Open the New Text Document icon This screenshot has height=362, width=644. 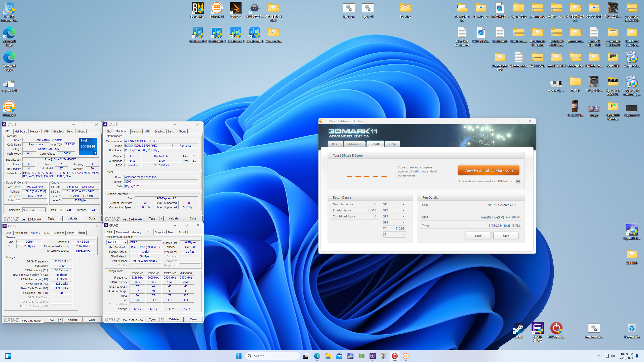pyautogui.click(x=462, y=36)
